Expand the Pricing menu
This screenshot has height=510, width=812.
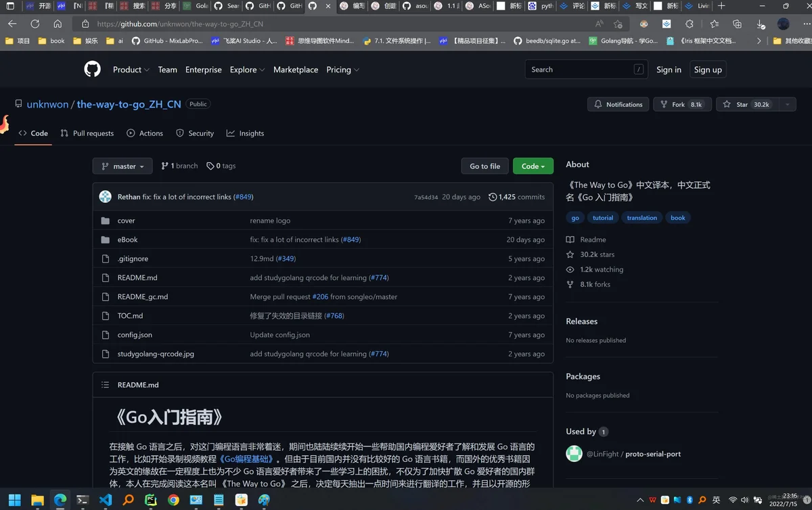tap(342, 70)
